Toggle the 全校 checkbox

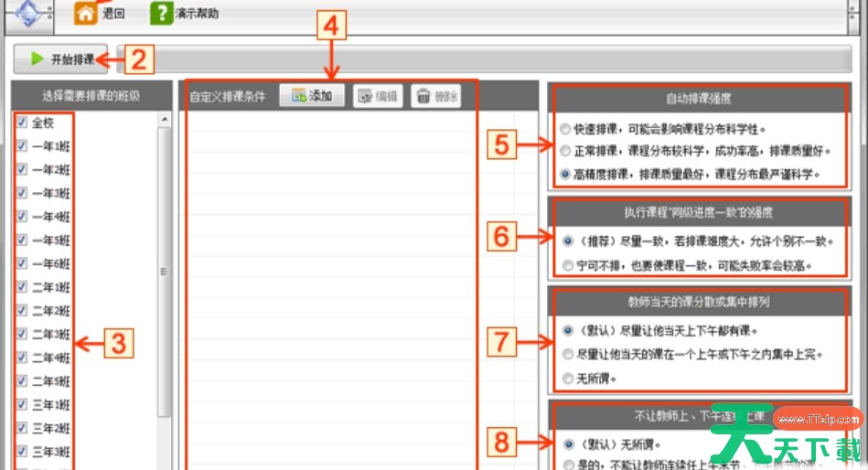pyautogui.click(x=21, y=122)
